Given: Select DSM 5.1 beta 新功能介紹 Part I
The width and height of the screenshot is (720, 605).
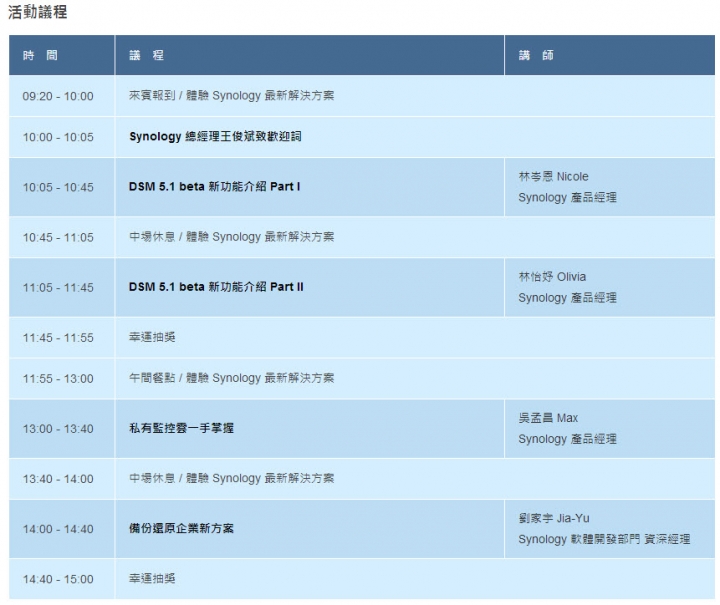Looking at the screenshot, I should 214,186.
